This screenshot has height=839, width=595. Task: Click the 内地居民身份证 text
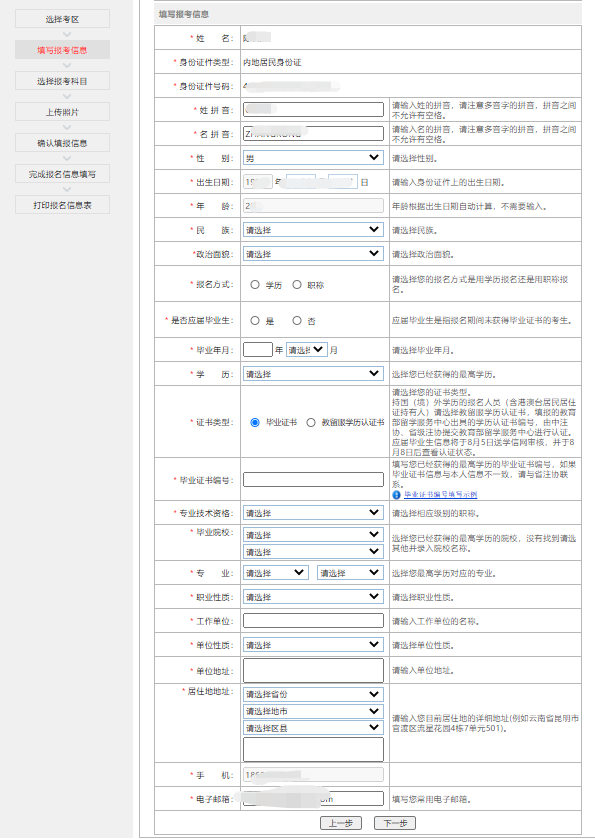tap(272, 63)
